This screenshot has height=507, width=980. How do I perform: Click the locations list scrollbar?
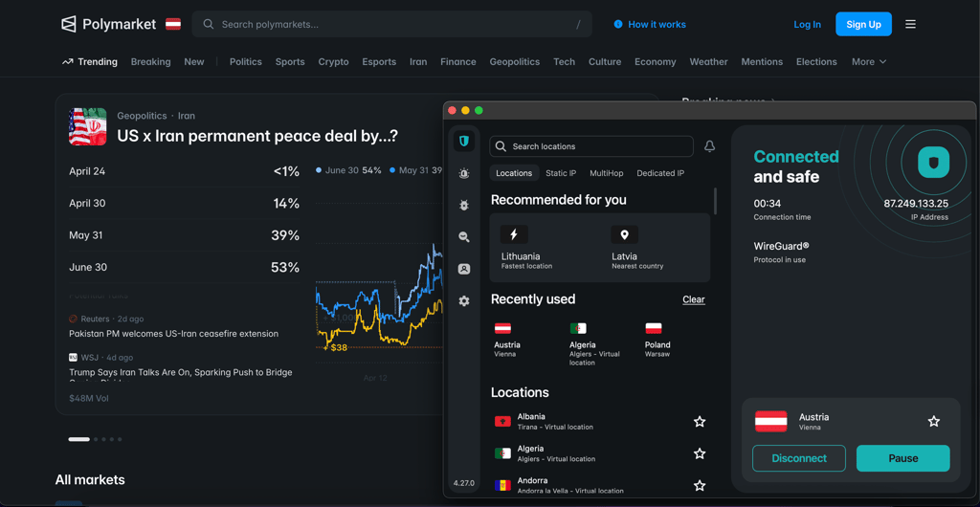(x=715, y=201)
